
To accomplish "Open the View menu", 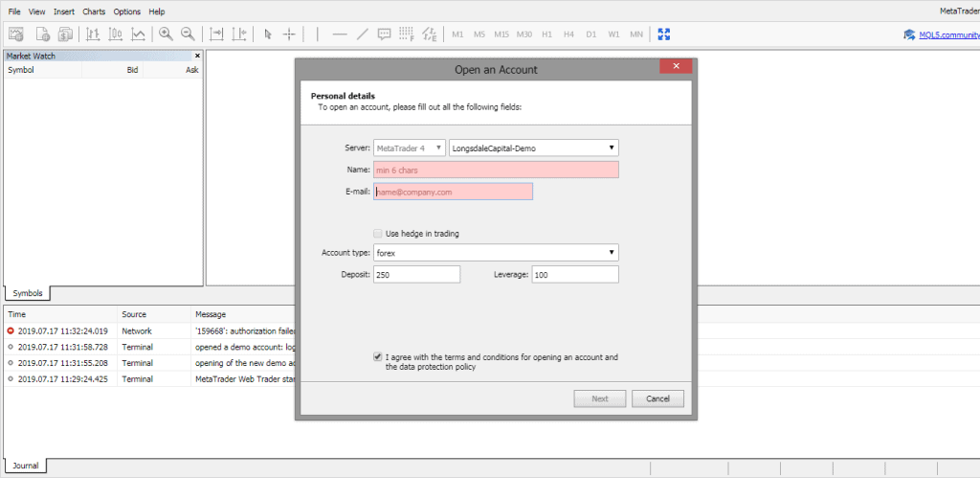I will [x=37, y=11].
